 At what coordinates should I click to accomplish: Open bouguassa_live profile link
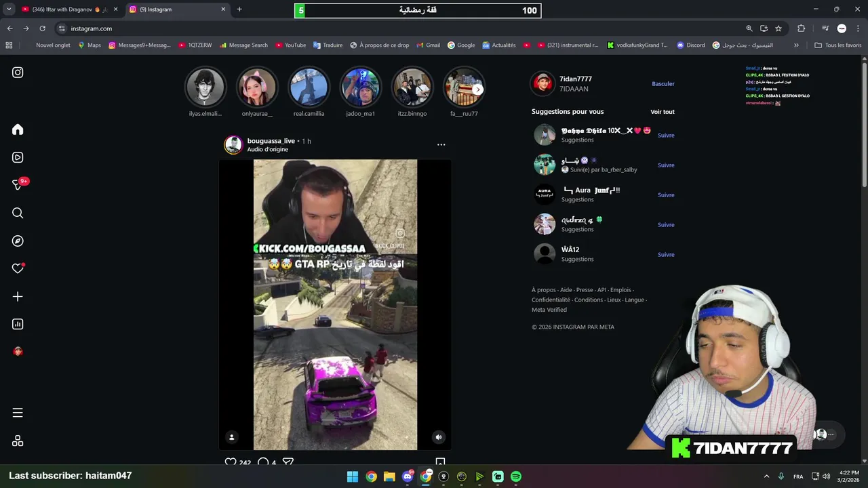coord(271,141)
